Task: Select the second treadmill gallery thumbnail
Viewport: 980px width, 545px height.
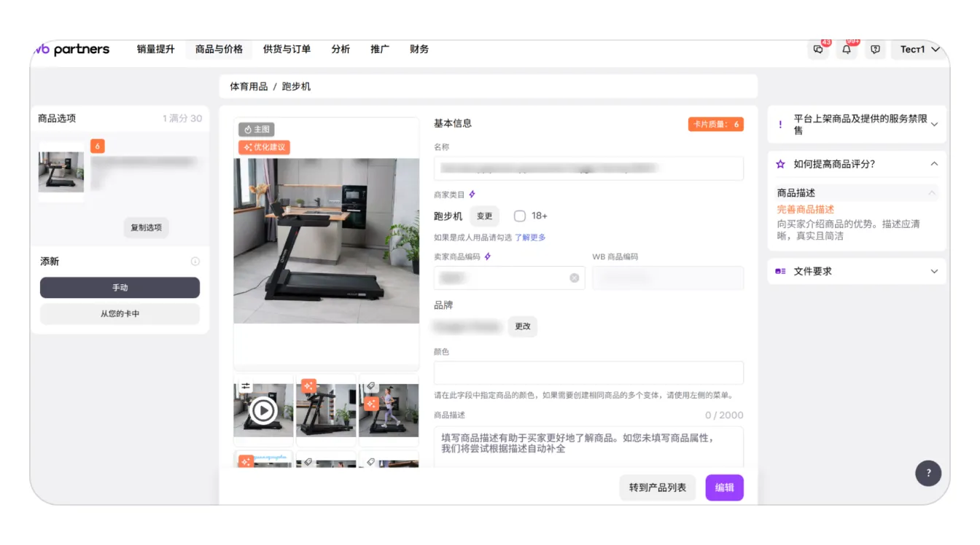Action: [x=326, y=410]
